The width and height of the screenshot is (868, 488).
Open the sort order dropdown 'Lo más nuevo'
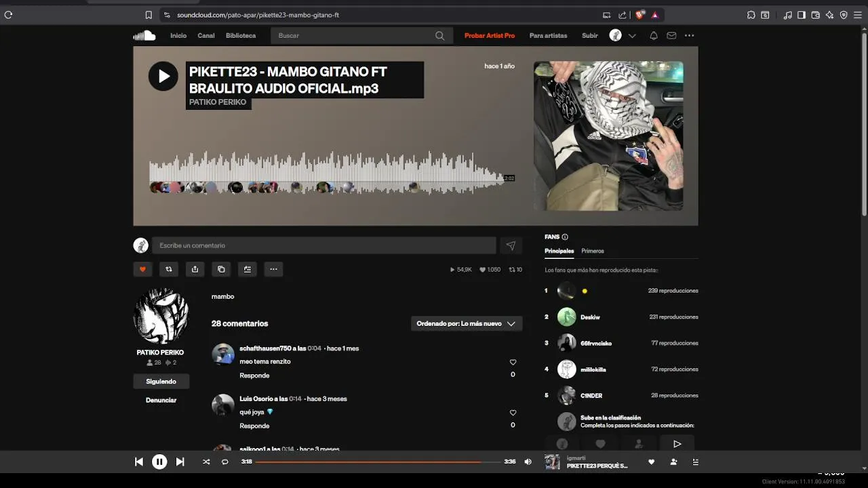pos(467,323)
